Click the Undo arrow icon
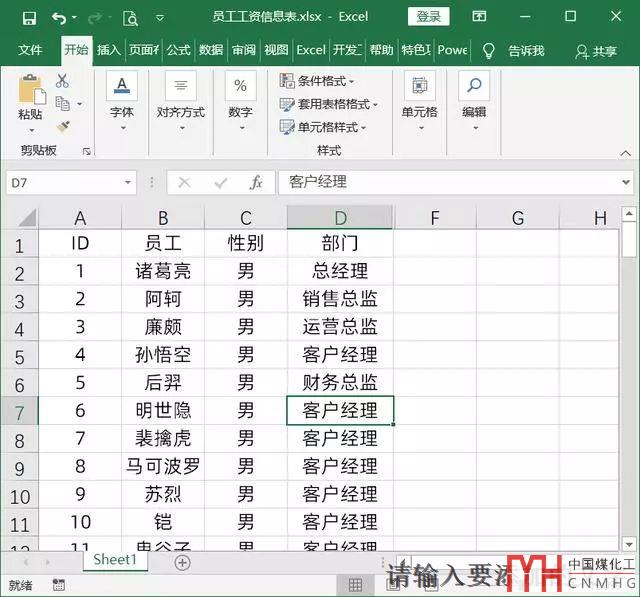The height and width of the screenshot is (597, 640). tap(59, 17)
